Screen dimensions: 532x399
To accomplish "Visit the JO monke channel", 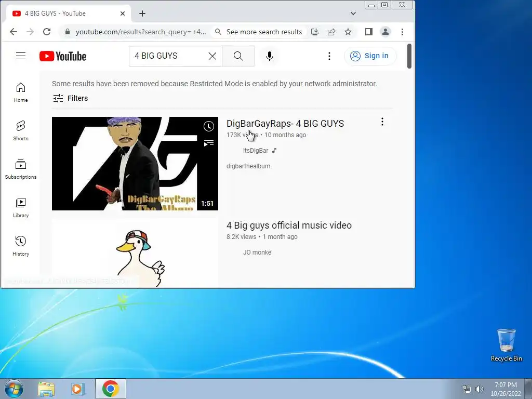I will [x=257, y=252].
